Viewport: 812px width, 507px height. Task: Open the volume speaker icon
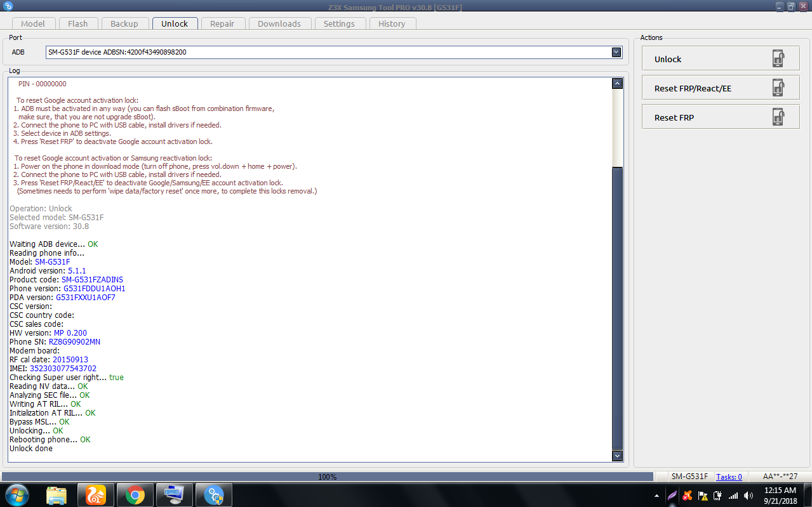[x=749, y=496]
